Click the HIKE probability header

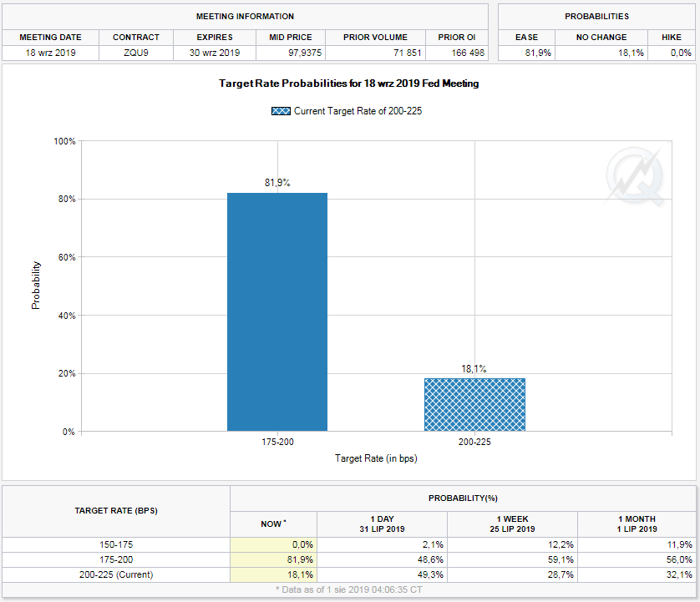click(x=672, y=38)
